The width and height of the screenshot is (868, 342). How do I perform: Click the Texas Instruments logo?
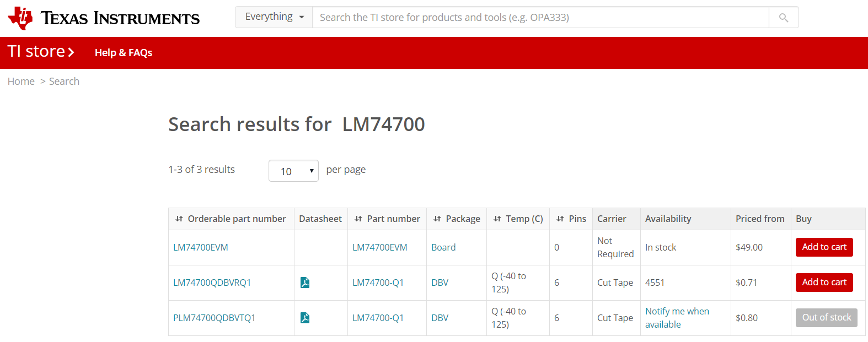click(x=104, y=18)
